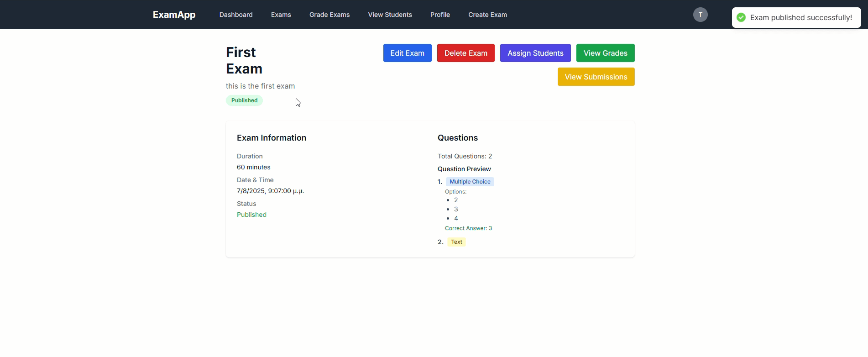Click the 'Question Preview' label
This screenshot has height=357, width=868.
pyautogui.click(x=464, y=169)
